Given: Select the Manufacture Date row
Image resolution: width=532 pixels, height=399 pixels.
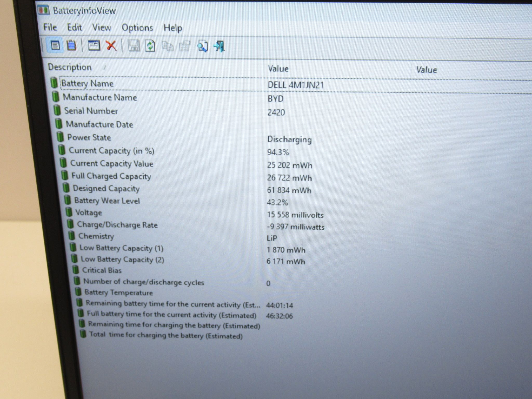Looking at the screenshot, I should 99,124.
